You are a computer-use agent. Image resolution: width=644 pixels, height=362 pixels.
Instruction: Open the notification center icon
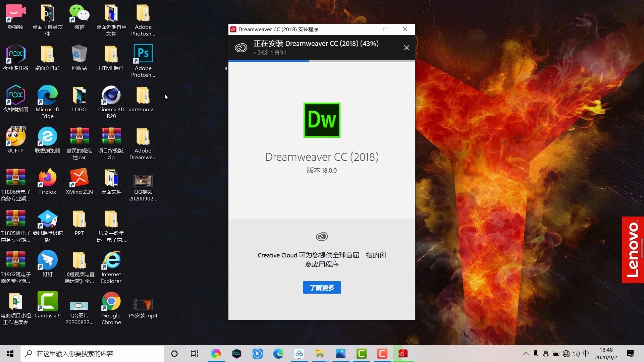630,354
